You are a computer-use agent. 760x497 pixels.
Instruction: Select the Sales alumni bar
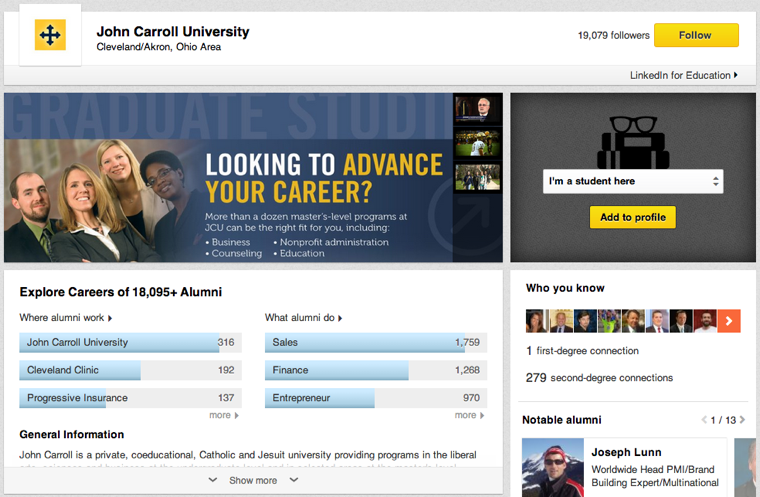point(376,342)
